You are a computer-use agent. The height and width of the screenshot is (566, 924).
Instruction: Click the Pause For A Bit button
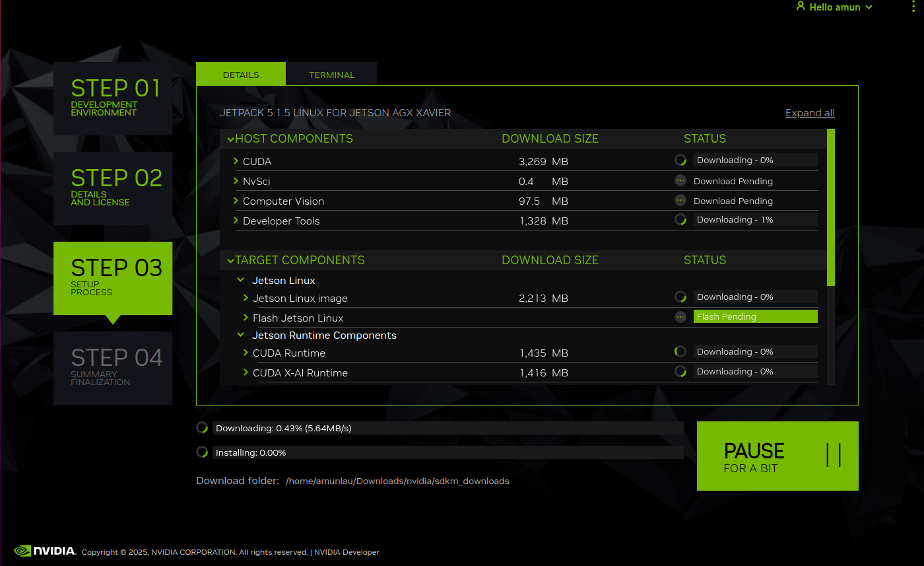coord(777,456)
